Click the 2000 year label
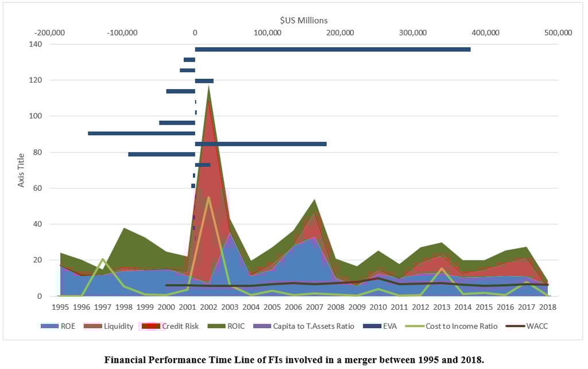Viewport: 588px width, 369px height. coord(166,307)
